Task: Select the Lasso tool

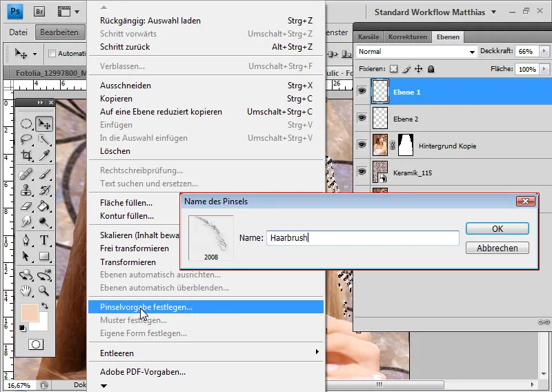Action: pyautogui.click(x=26, y=139)
